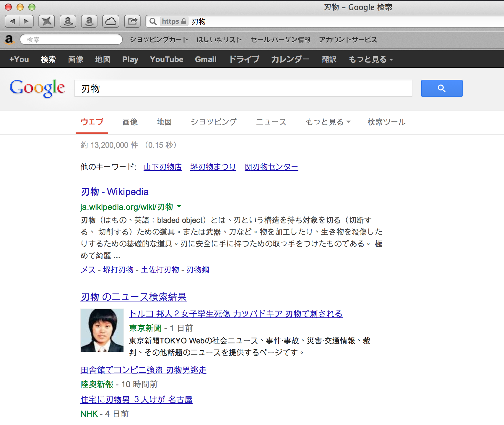Click the NHK source name
Screen dimensions: 504x425
click(89, 414)
